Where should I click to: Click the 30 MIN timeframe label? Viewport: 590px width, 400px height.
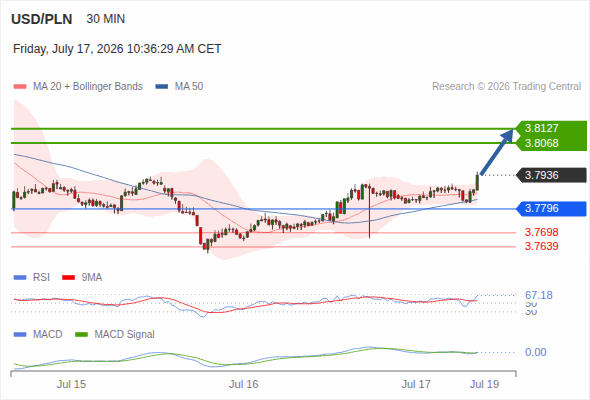(106, 19)
